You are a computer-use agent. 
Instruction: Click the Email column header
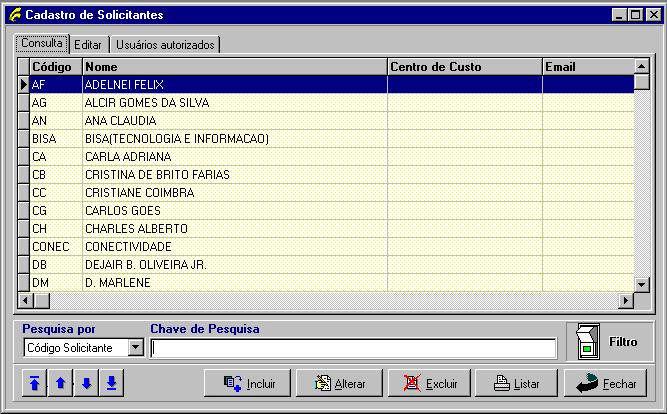click(x=588, y=67)
